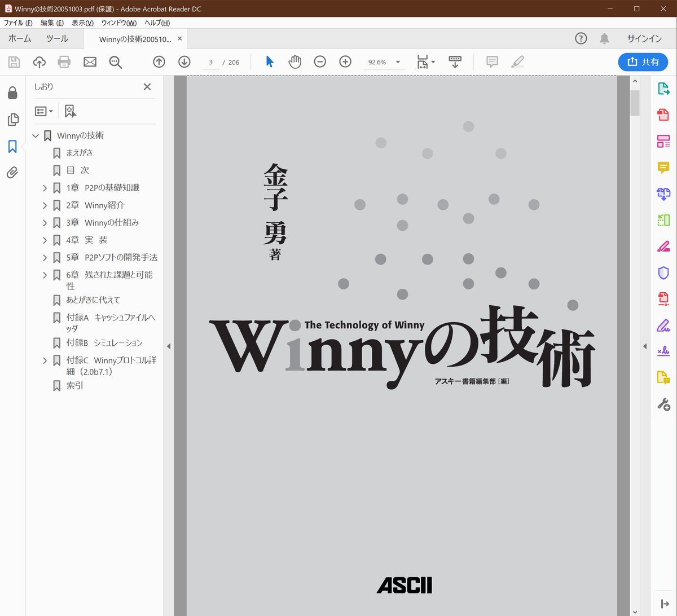Open zoom level dropdown arrow
677x616 pixels.
[398, 62]
